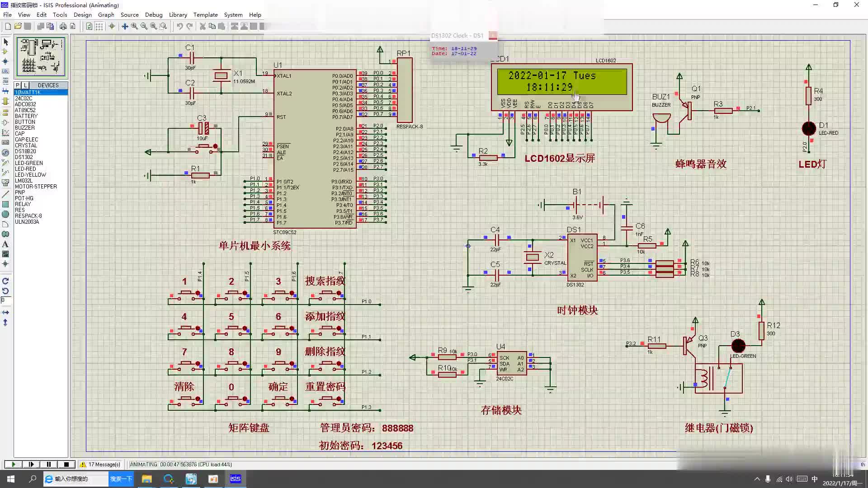Select the Voltage Probe tool
Screen dimensions: 868x488
(x=5, y=163)
